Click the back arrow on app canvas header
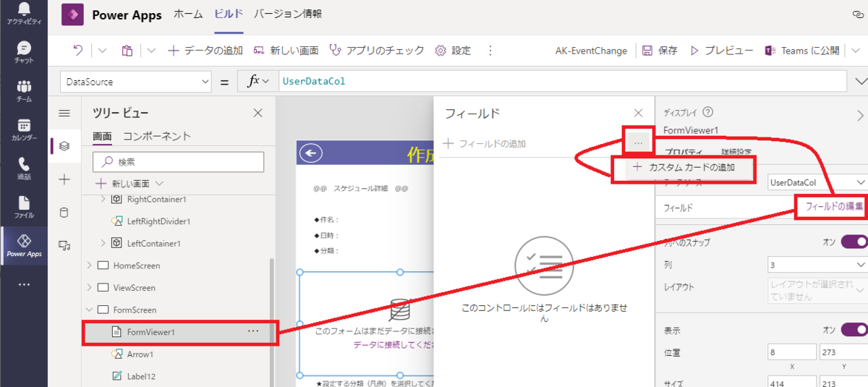This screenshot has height=387, width=868. click(312, 153)
